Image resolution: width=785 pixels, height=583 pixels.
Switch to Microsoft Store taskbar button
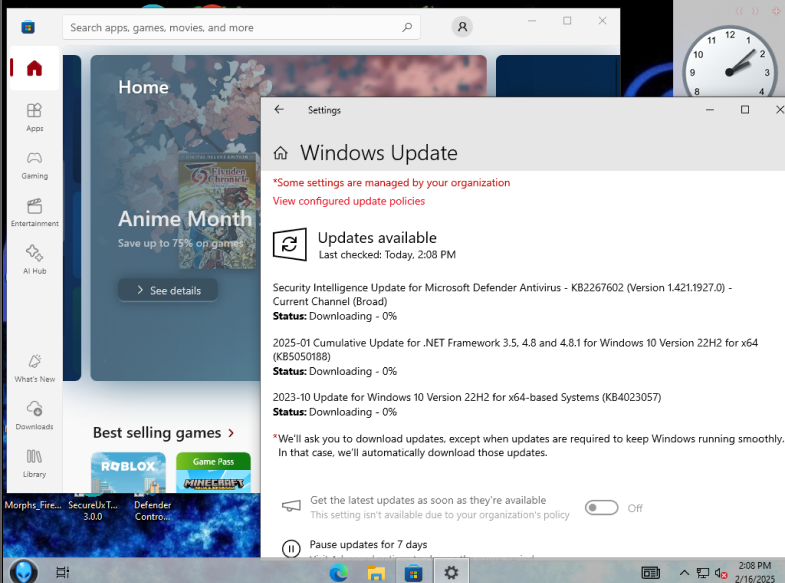pos(414,572)
